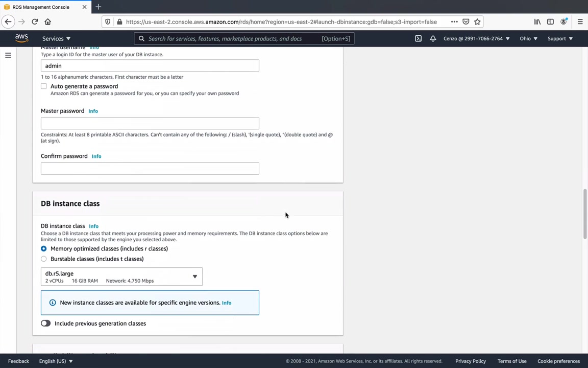Screen dimensions: 588x368
Task: Click the Master username field with admin
Action: [x=150, y=66]
